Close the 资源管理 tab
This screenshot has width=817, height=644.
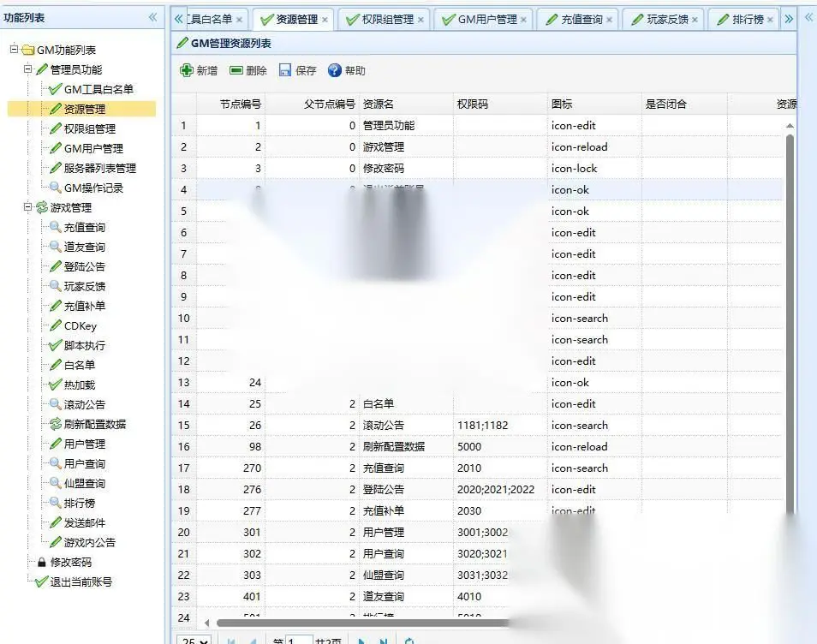pyautogui.click(x=325, y=20)
